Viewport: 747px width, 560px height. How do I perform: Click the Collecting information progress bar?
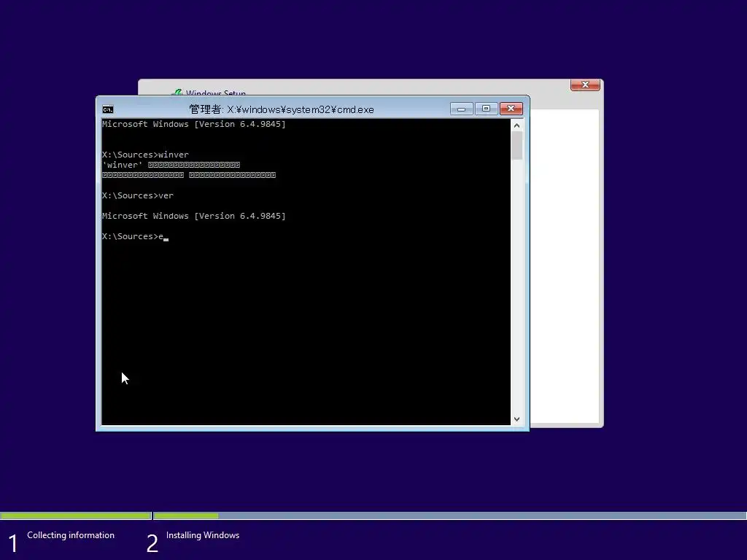pyautogui.click(x=76, y=516)
